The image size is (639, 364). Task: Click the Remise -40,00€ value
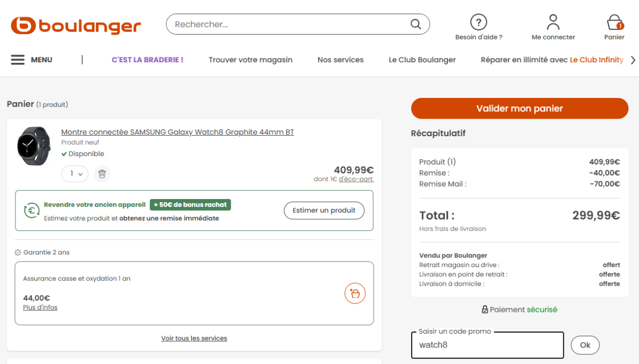[605, 173]
